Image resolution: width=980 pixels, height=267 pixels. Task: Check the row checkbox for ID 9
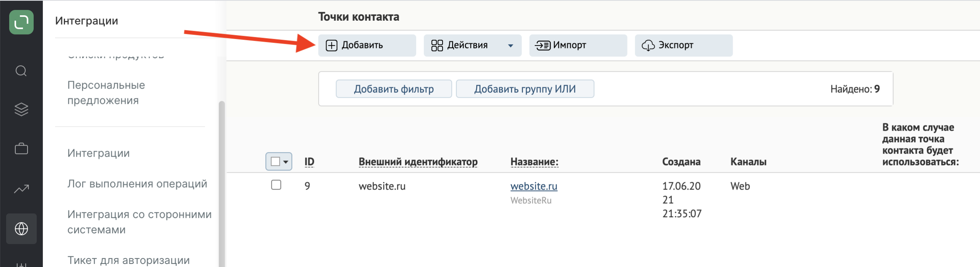276,185
